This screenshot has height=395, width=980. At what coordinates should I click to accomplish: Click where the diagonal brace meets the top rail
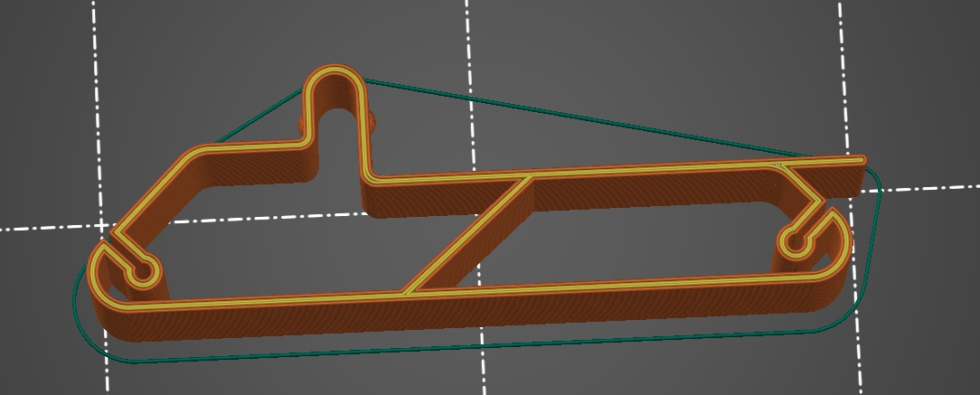pos(524,180)
